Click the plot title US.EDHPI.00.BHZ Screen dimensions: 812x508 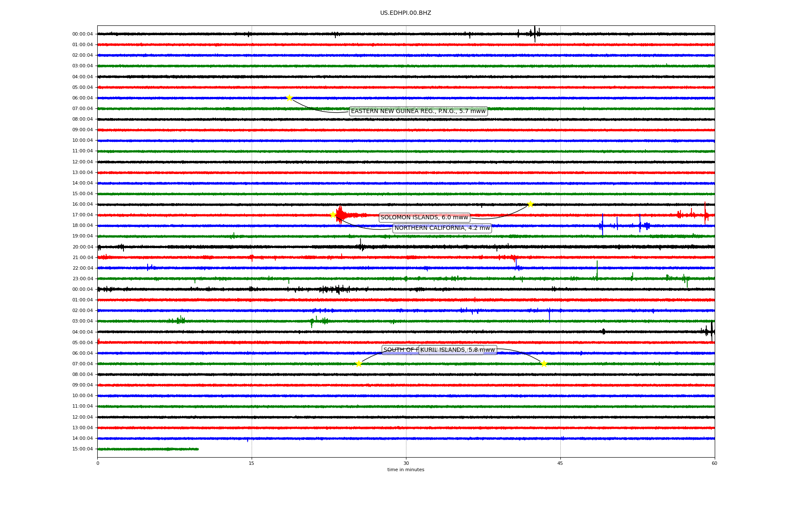click(x=406, y=13)
